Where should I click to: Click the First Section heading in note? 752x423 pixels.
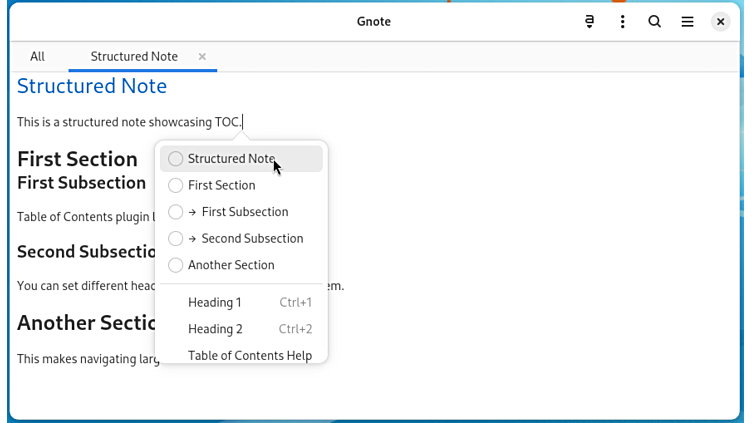pyautogui.click(x=77, y=159)
